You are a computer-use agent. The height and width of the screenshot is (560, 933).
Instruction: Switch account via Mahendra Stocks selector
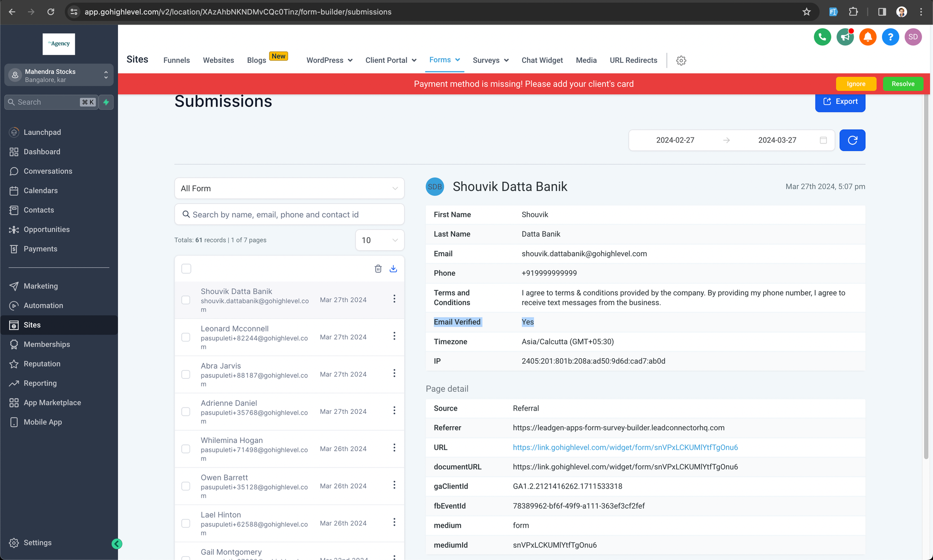click(x=59, y=75)
